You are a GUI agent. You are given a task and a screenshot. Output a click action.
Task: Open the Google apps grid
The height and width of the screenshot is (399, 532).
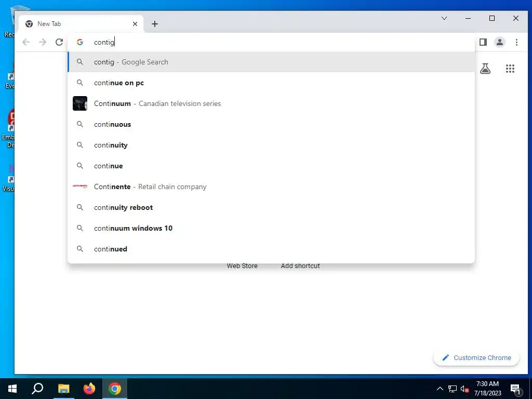[510, 69]
